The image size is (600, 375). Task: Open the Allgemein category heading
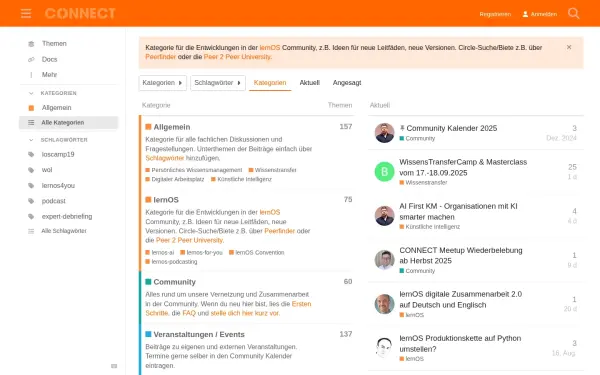pyautogui.click(x=171, y=127)
